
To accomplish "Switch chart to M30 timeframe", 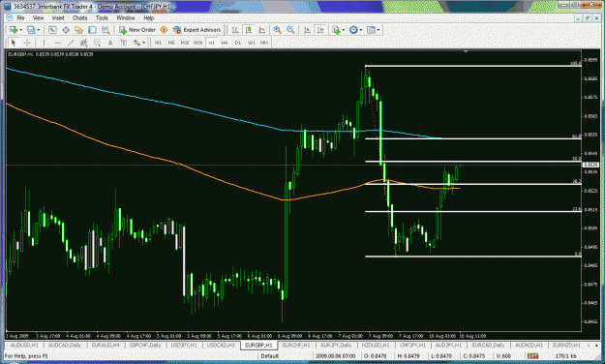I will coord(197,43).
